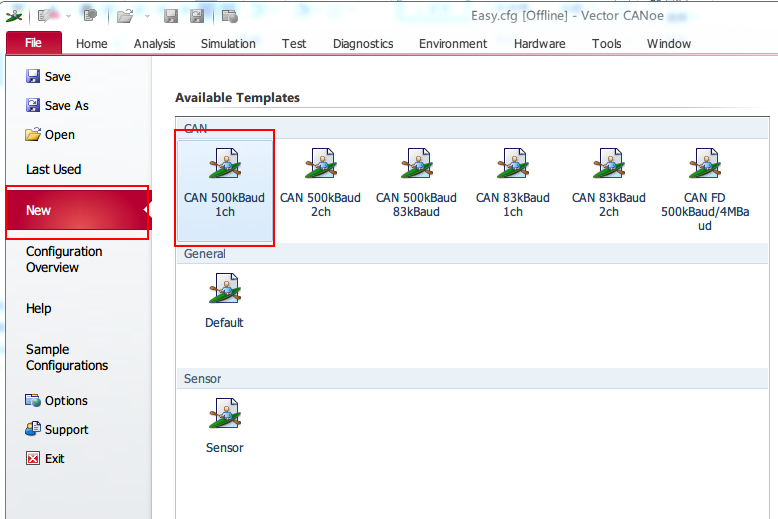Viewport: 778px width, 519px height.
Task: Expand the open folder dropdown arrow in toolbar
Action: pos(146,16)
